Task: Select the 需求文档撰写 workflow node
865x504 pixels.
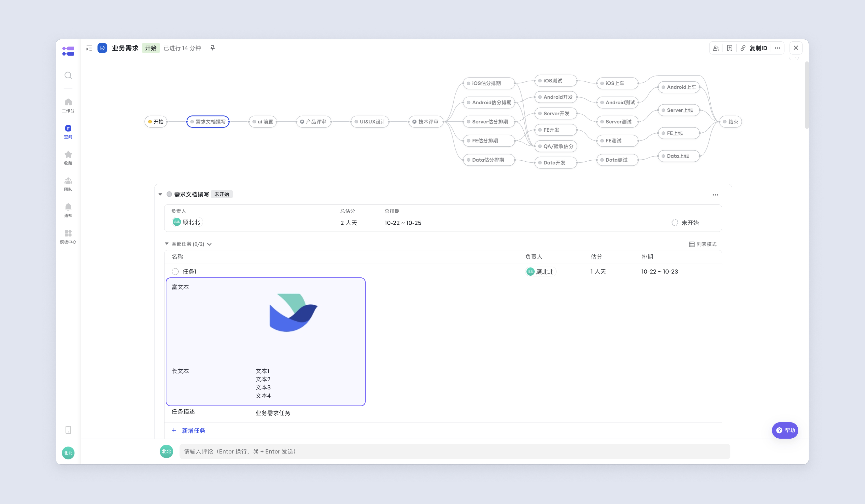Action: 208,122
